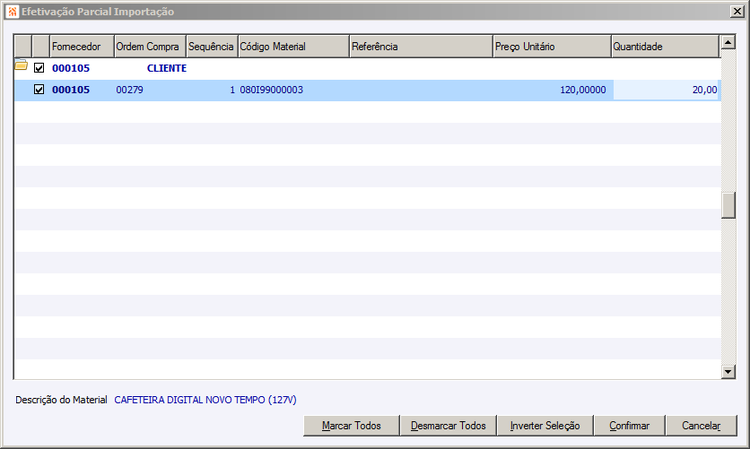Click scrollbar down arrow of the grid
The height and width of the screenshot is (449, 750).
click(728, 372)
